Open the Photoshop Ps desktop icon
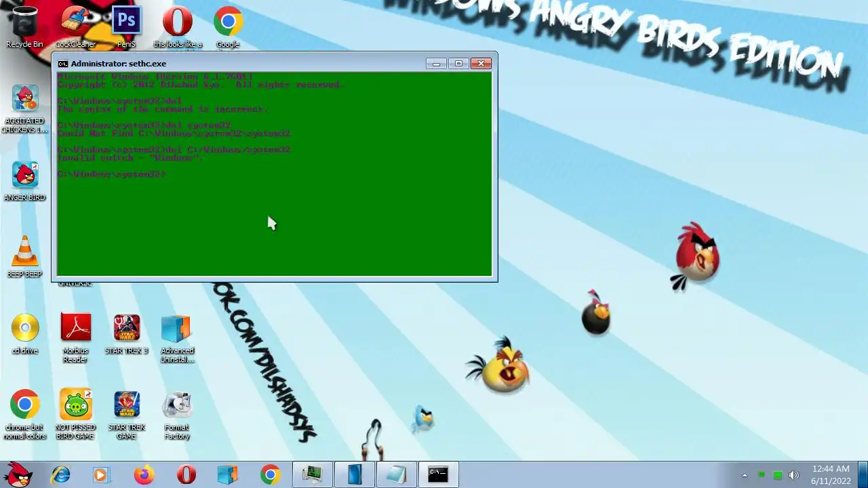868x488 pixels. coord(126,26)
